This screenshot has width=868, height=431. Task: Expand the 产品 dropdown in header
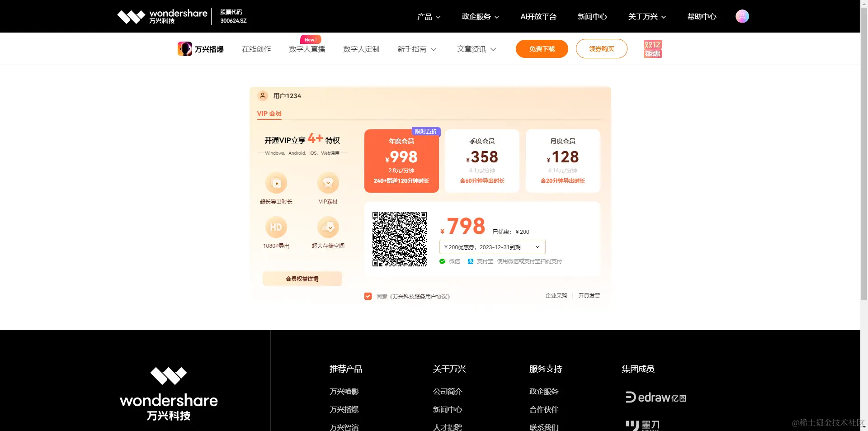coord(429,17)
